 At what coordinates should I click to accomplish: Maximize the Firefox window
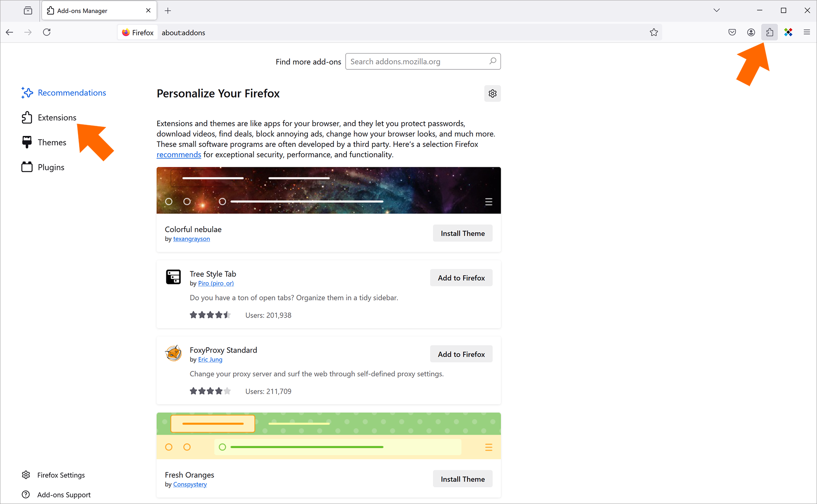784,11
